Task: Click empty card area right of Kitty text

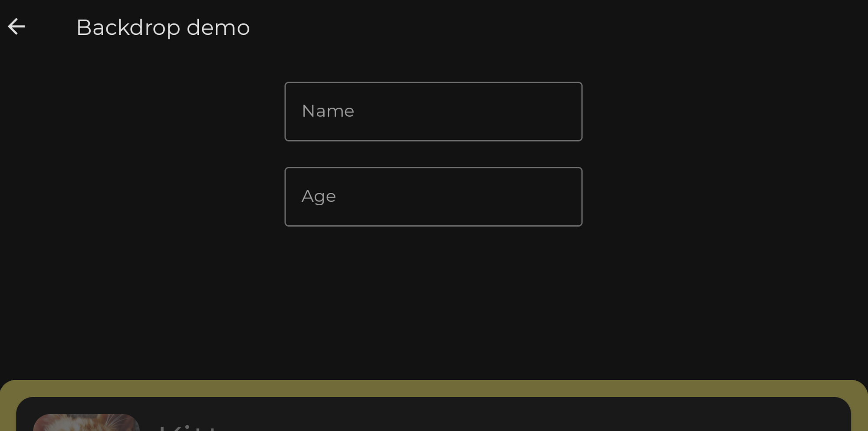Action: pos(564,419)
